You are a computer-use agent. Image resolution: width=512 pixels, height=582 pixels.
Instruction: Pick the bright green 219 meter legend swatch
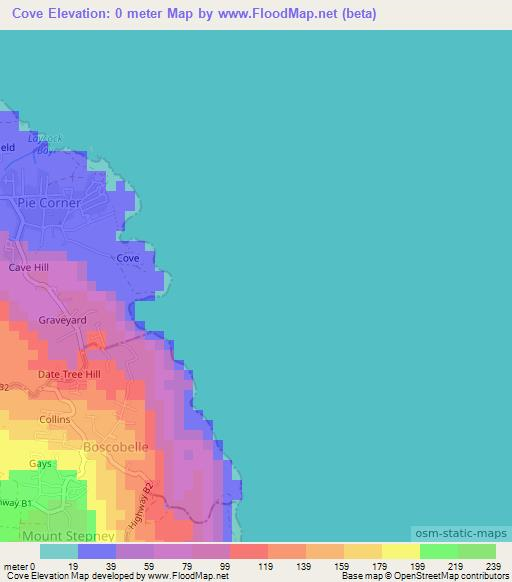pyautogui.click(x=439, y=551)
